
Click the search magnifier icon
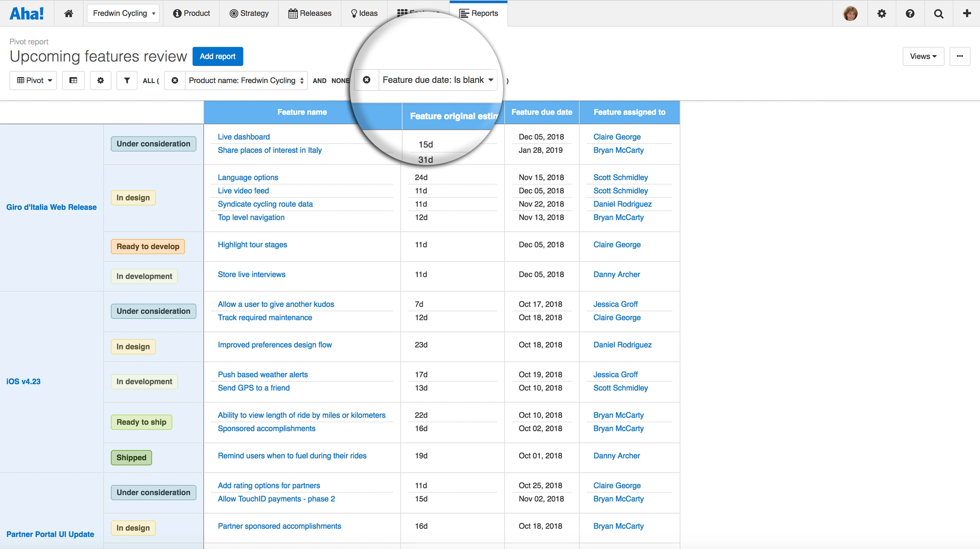click(939, 14)
